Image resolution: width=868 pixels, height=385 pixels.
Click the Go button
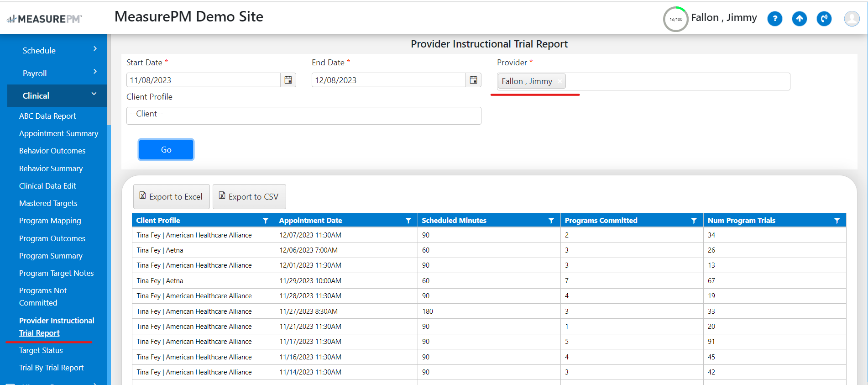pos(166,149)
